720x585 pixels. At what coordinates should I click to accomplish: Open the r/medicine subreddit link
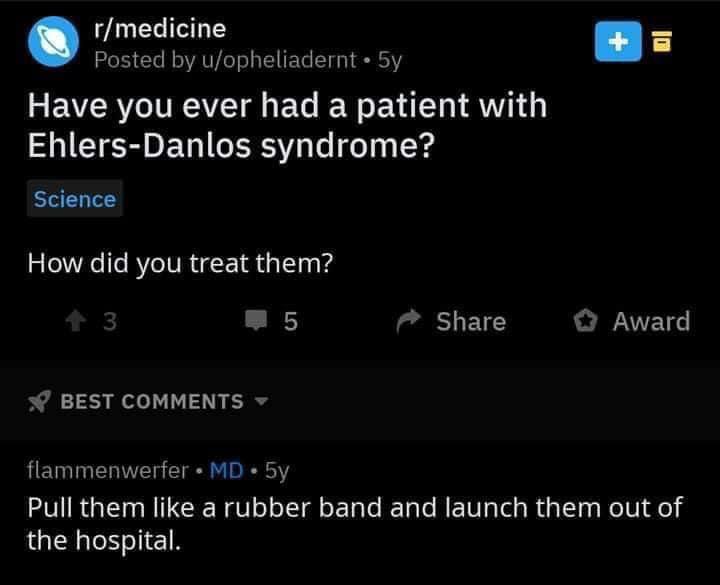click(x=160, y=29)
